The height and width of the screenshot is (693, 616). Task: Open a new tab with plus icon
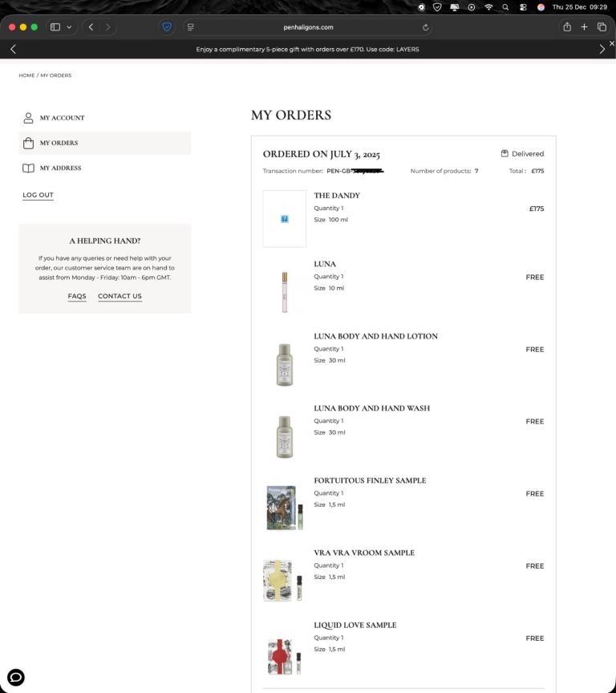click(584, 26)
